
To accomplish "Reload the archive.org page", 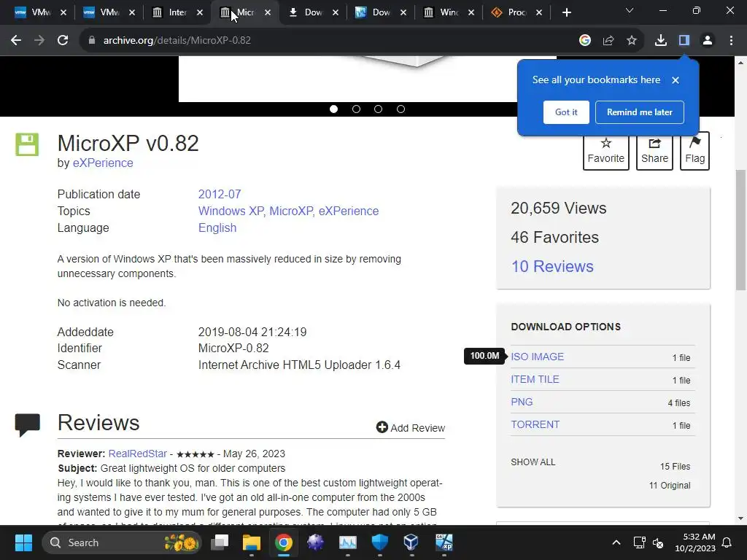I will (x=63, y=41).
